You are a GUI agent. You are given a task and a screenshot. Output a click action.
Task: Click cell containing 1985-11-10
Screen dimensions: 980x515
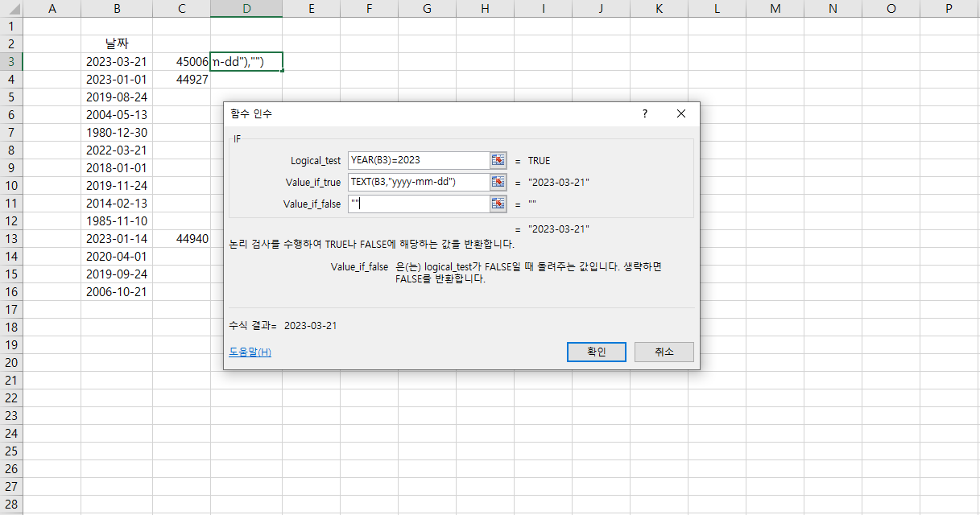point(117,221)
